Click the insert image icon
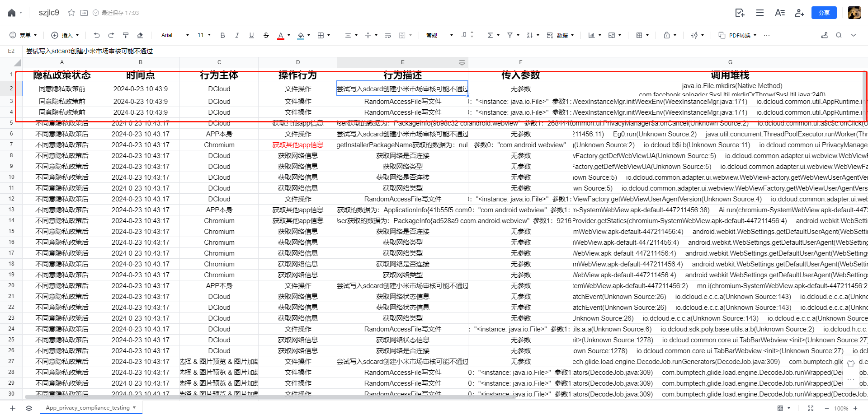 point(612,35)
